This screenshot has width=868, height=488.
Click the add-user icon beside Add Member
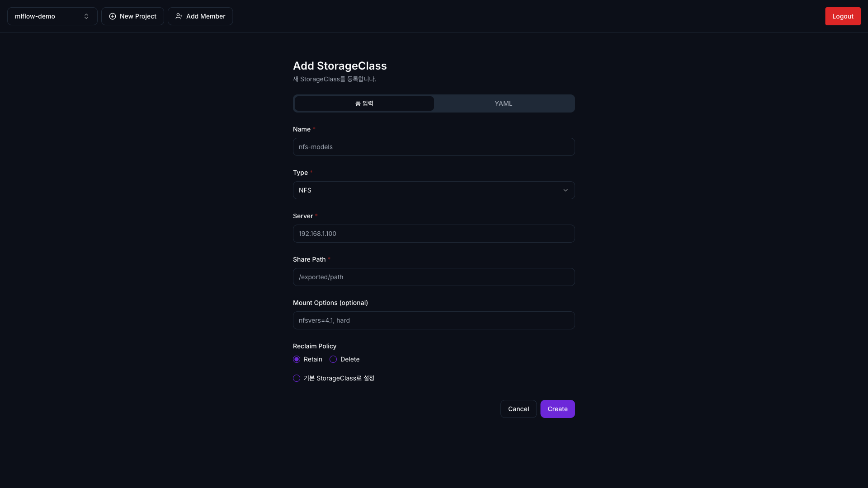pyautogui.click(x=179, y=16)
